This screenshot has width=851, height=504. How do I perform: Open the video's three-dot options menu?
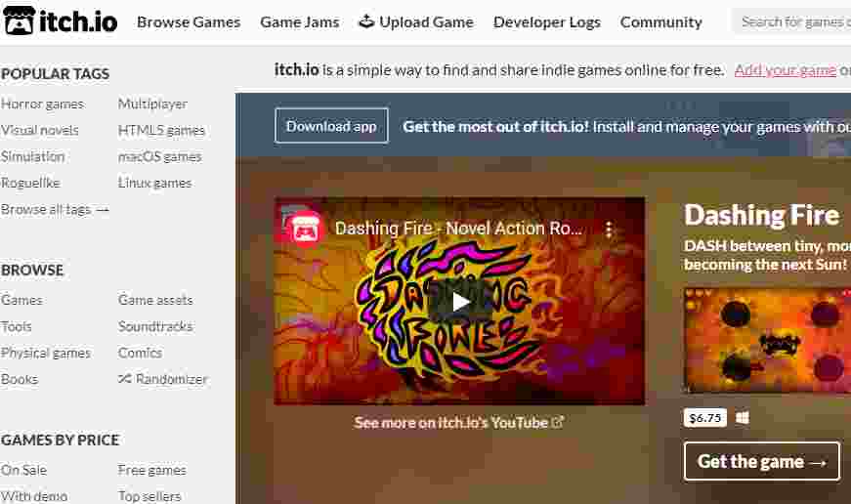coord(609,230)
